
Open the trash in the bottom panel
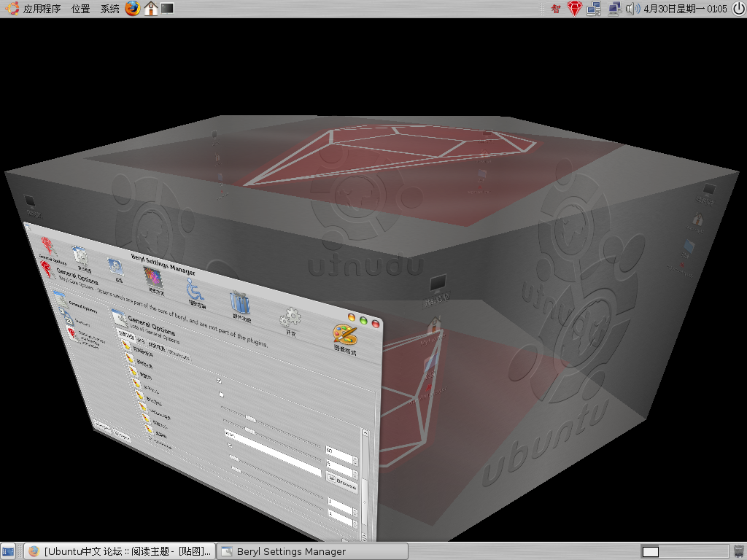(738, 551)
